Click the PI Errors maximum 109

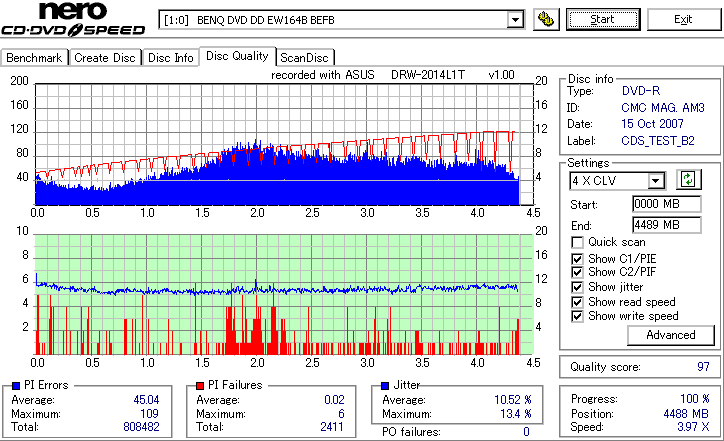150,414
